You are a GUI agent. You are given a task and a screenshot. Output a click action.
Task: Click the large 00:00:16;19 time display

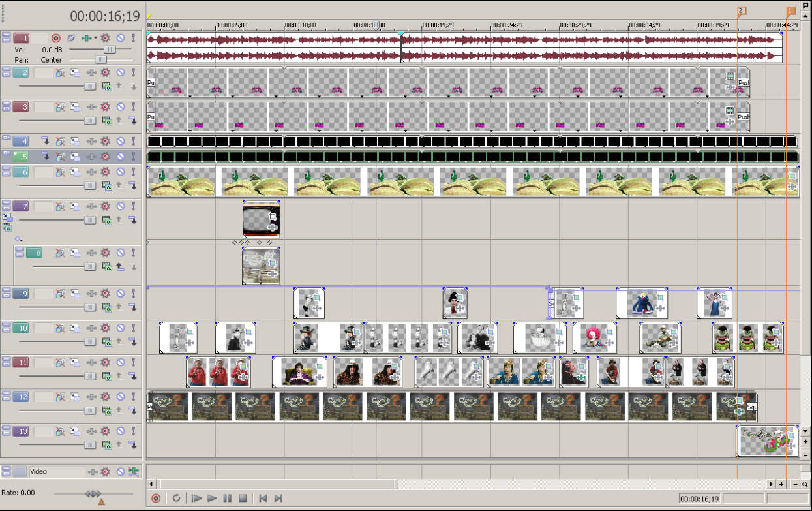pyautogui.click(x=105, y=16)
